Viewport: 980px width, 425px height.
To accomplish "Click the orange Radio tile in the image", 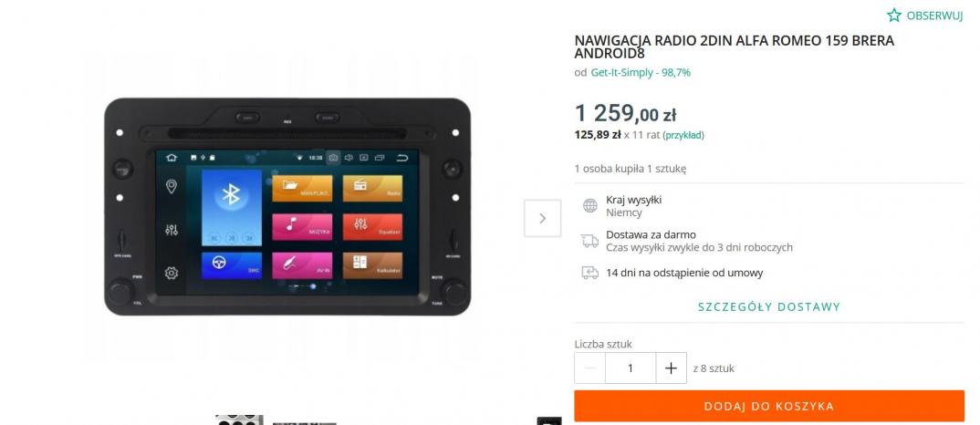I will [x=372, y=188].
